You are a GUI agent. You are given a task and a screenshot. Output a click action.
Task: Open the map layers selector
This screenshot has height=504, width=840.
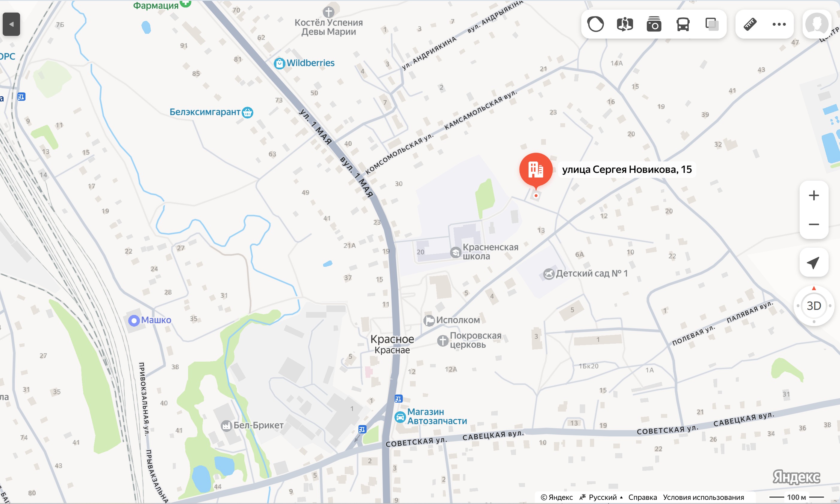coord(712,25)
